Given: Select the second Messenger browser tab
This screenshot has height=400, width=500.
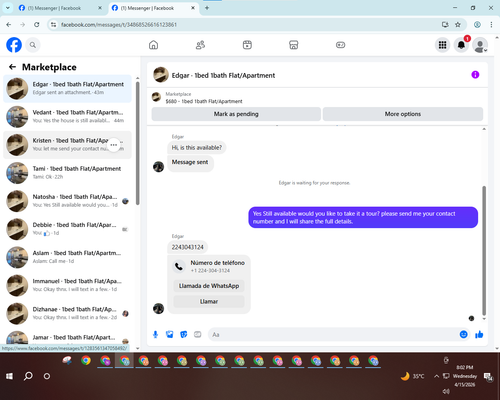Looking at the screenshot, I should coord(153,8).
